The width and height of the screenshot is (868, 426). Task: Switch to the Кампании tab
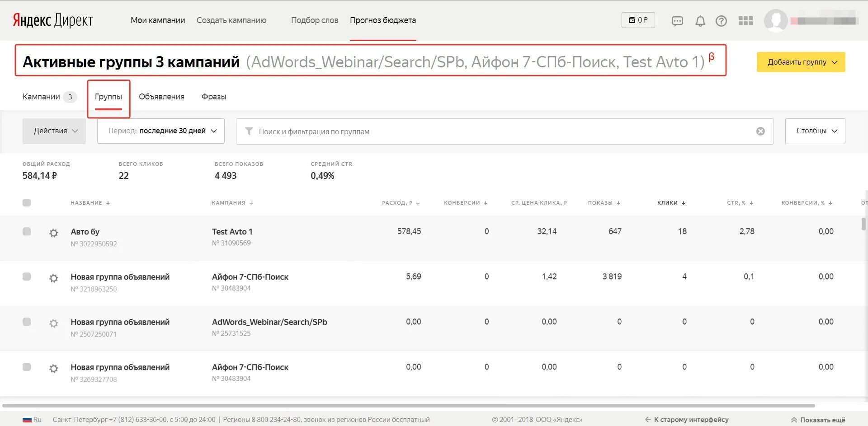50,97
